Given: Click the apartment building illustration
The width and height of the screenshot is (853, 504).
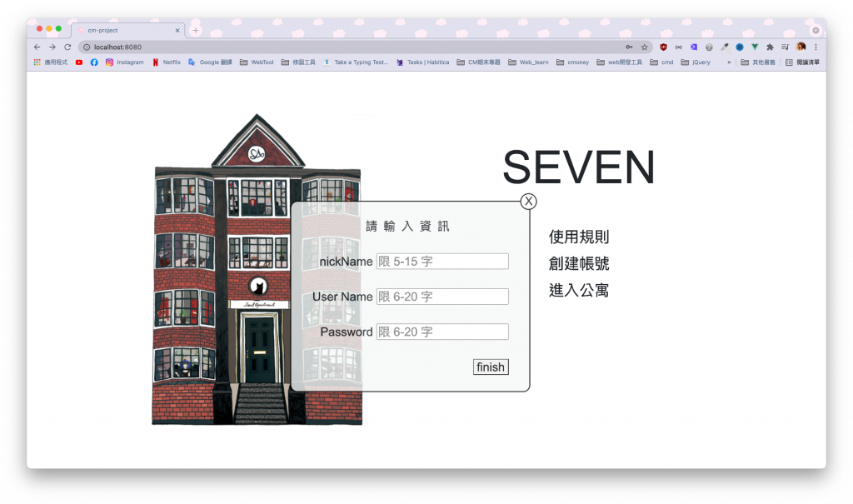Looking at the screenshot, I should [257, 269].
